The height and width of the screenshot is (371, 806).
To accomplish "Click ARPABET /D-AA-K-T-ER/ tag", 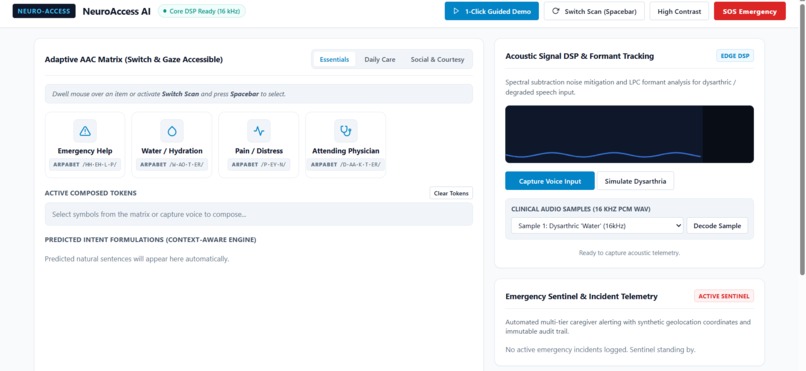I will (345, 164).
